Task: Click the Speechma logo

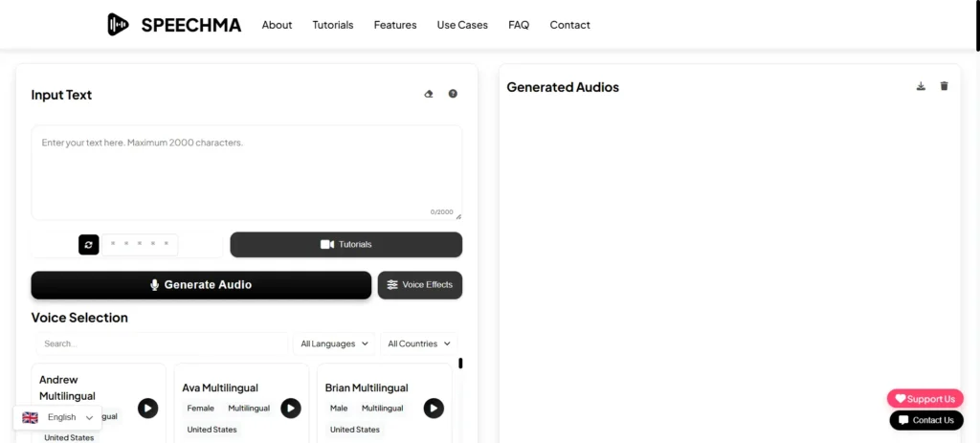Action: click(174, 25)
